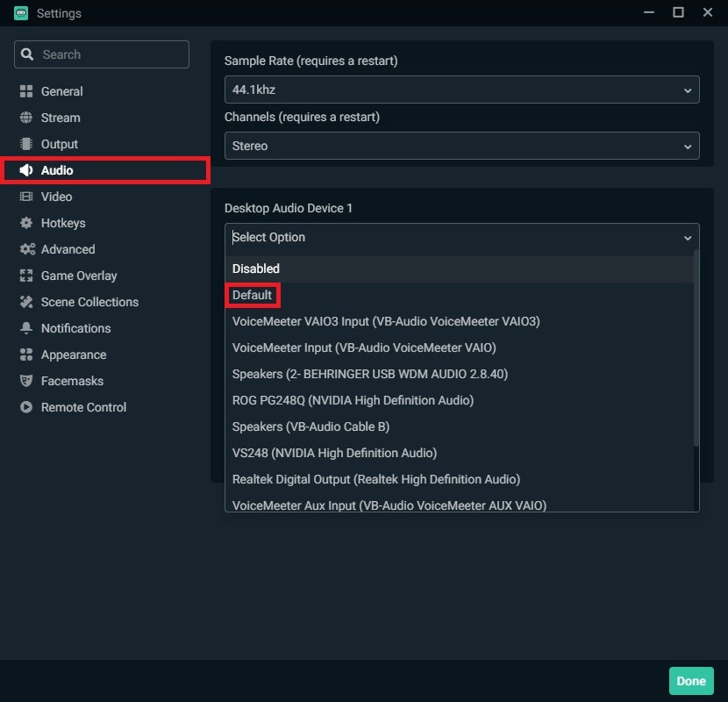728x702 pixels.
Task: Collapse the Desktop Audio Device 1 dropdown
Action: click(x=462, y=237)
